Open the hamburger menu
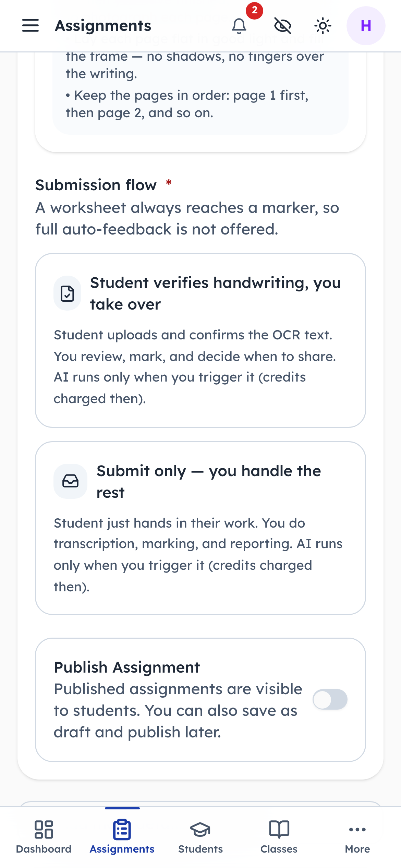 pyautogui.click(x=31, y=26)
